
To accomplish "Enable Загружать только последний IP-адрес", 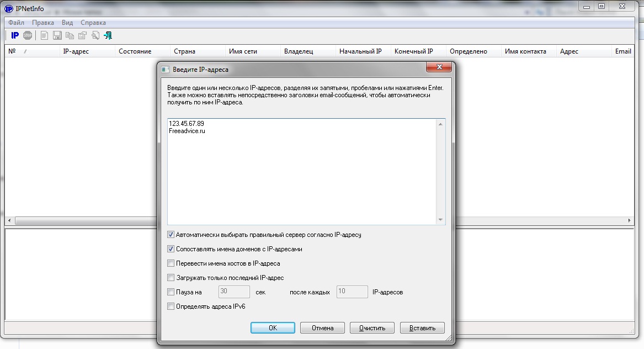I will (x=171, y=278).
